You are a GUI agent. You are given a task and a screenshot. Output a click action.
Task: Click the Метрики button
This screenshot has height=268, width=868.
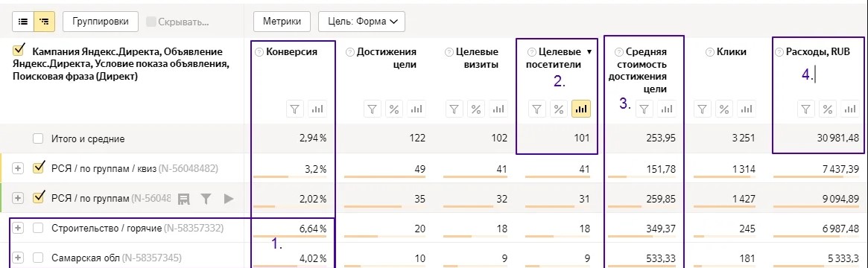(282, 22)
